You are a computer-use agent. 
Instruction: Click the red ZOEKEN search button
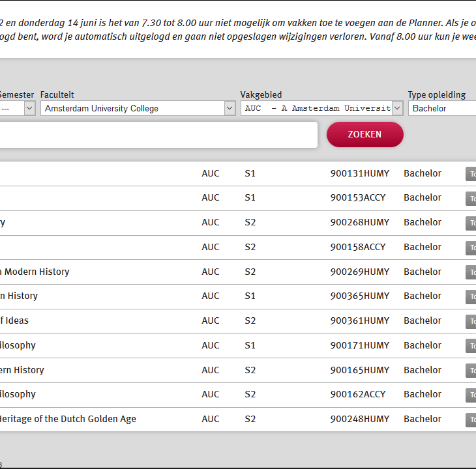pyautogui.click(x=364, y=135)
